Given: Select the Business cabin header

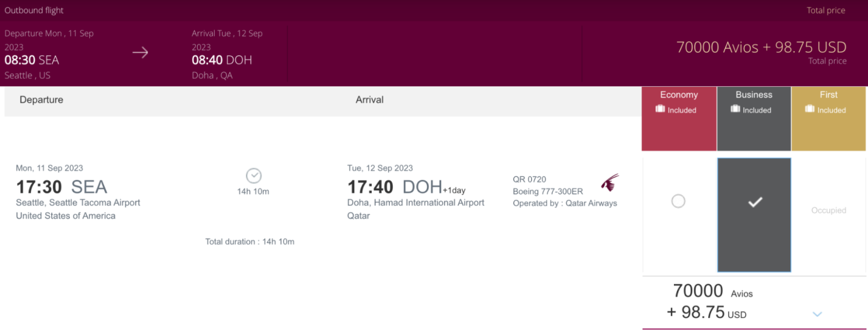Looking at the screenshot, I should [x=753, y=95].
